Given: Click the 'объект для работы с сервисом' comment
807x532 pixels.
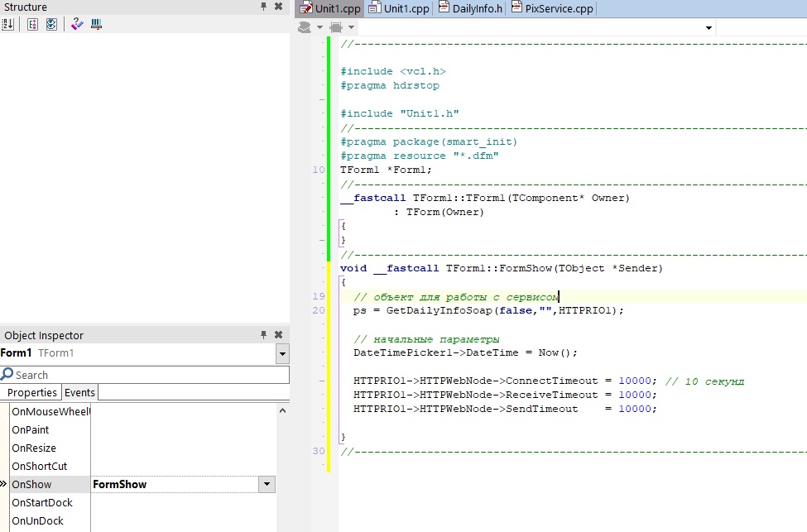Looking at the screenshot, I should (x=455, y=297).
